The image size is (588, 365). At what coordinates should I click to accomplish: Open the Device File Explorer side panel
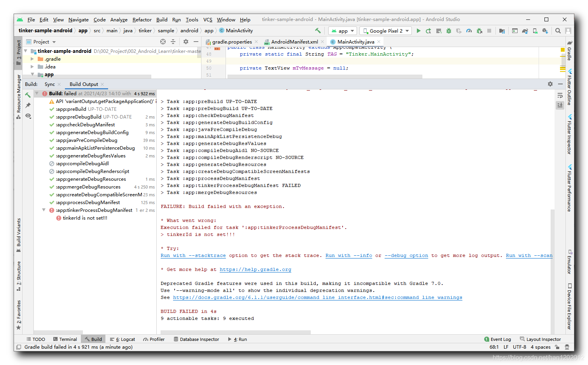(x=569, y=306)
